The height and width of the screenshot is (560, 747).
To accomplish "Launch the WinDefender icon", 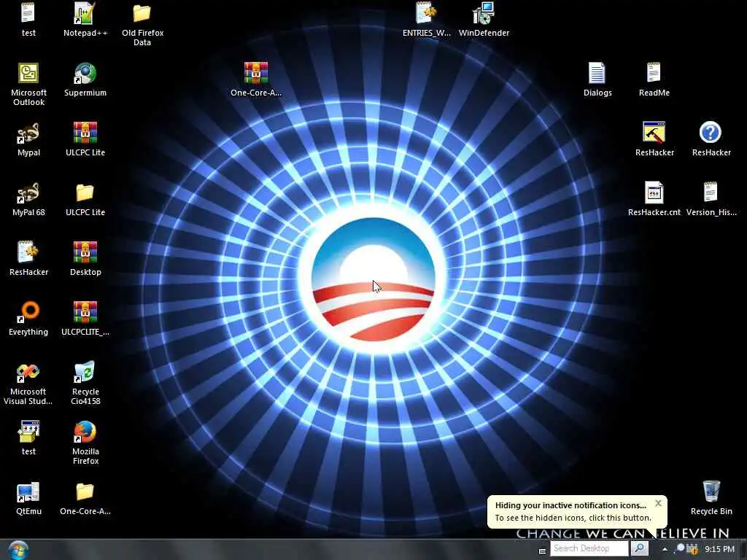I will point(484,19).
